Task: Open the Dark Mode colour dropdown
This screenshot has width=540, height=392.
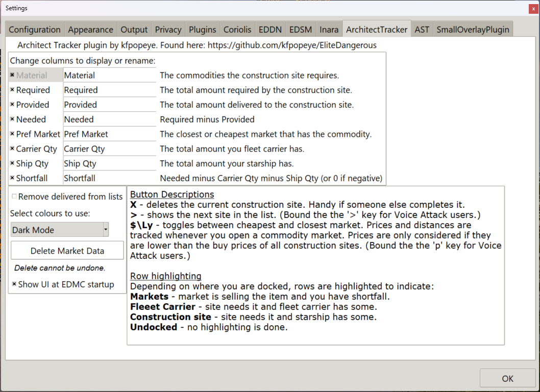Action: [60, 230]
